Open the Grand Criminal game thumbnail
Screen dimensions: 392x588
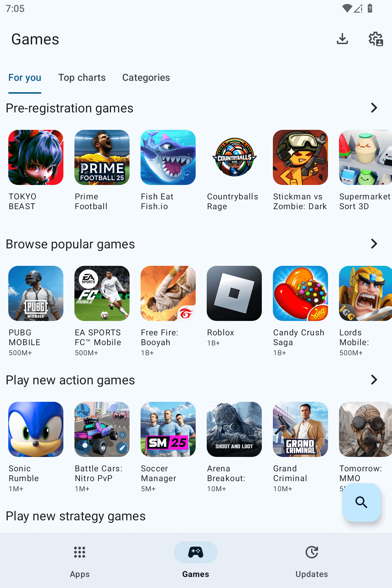[300, 429]
